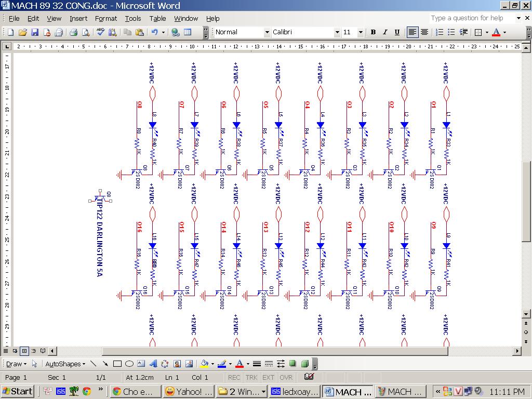The height and width of the screenshot is (399, 532).
Task: Click the Insert Table icon
Action: [188, 32]
